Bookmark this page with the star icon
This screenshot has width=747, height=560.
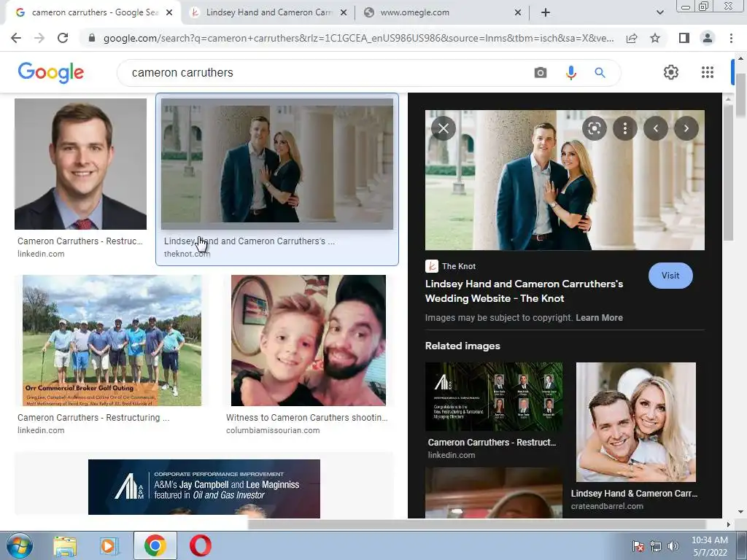point(655,38)
